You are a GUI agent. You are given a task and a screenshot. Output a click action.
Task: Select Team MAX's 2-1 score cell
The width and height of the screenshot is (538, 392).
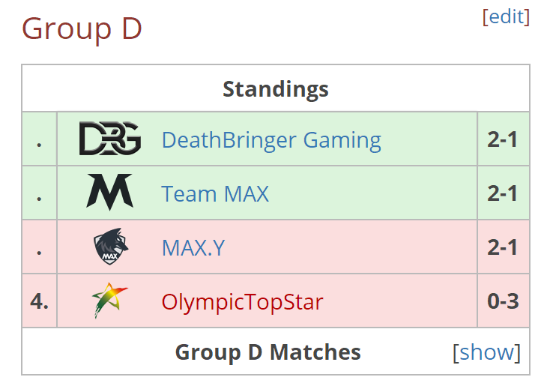[x=503, y=193]
